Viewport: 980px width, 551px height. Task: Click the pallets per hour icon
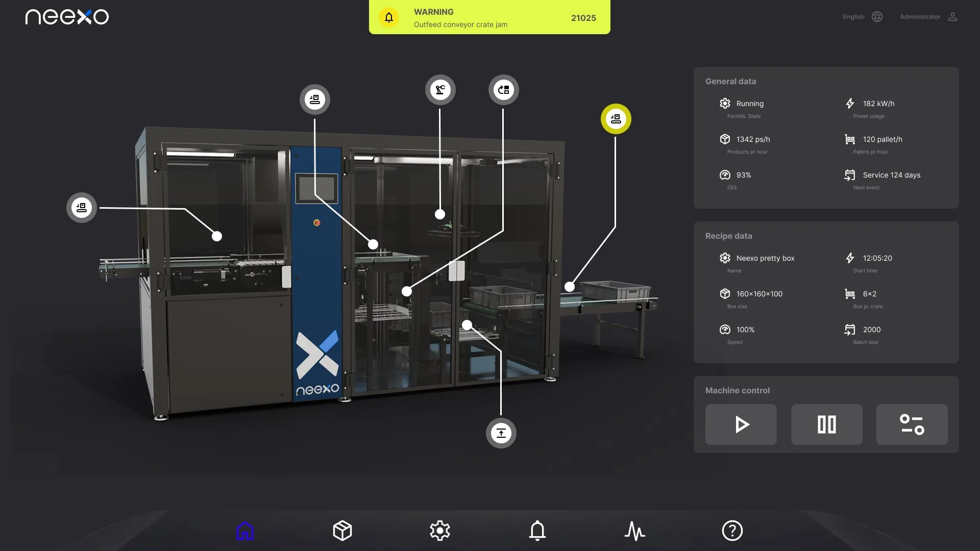(x=850, y=139)
